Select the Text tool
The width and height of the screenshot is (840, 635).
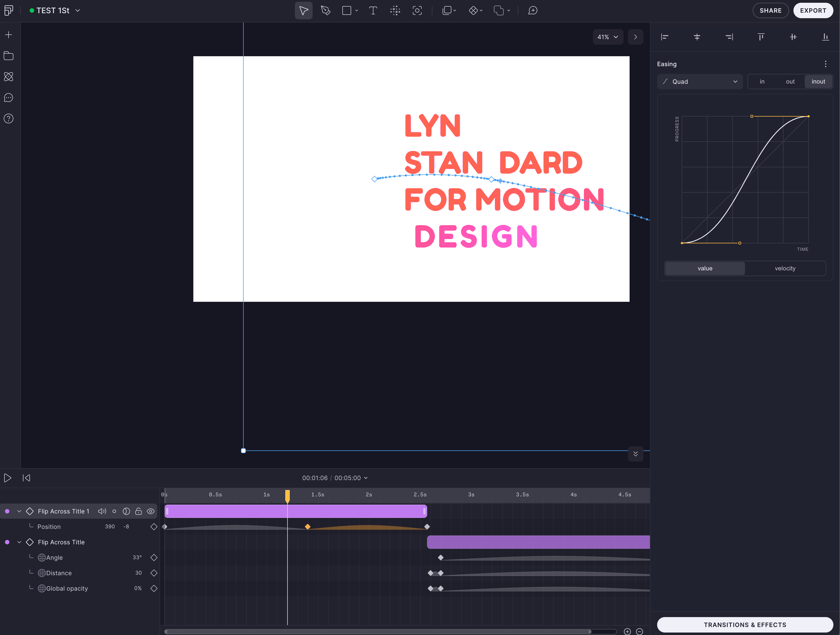(x=373, y=11)
